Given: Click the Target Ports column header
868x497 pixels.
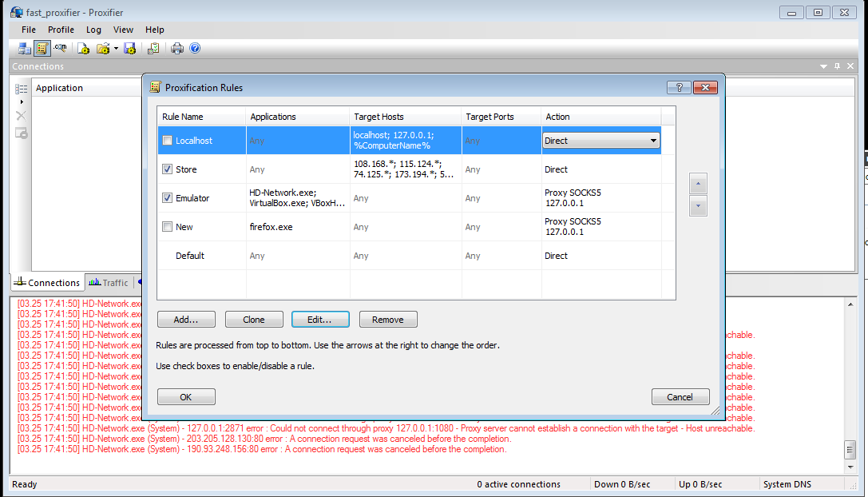Looking at the screenshot, I should pyautogui.click(x=501, y=117).
